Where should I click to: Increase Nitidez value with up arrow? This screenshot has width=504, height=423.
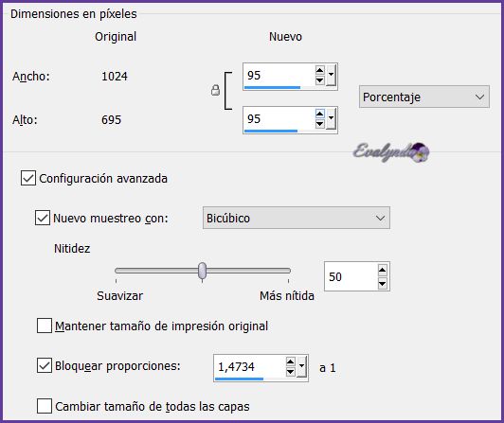coord(382,270)
